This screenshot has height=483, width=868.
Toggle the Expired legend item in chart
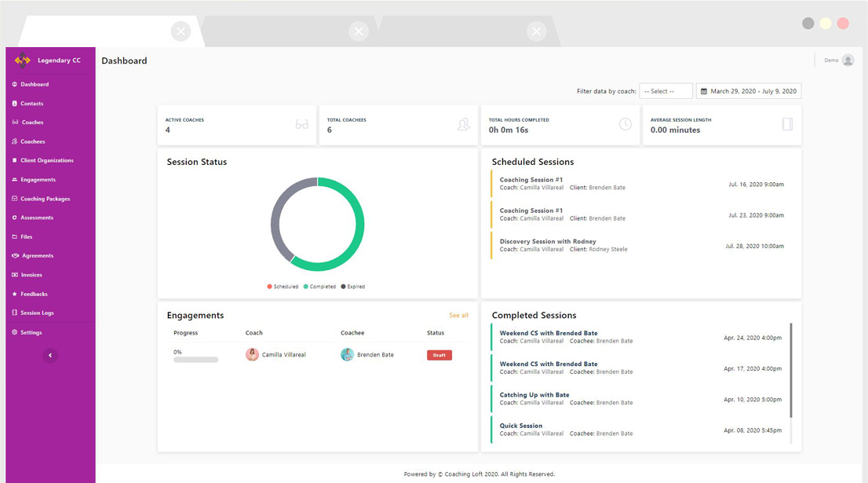tap(353, 287)
